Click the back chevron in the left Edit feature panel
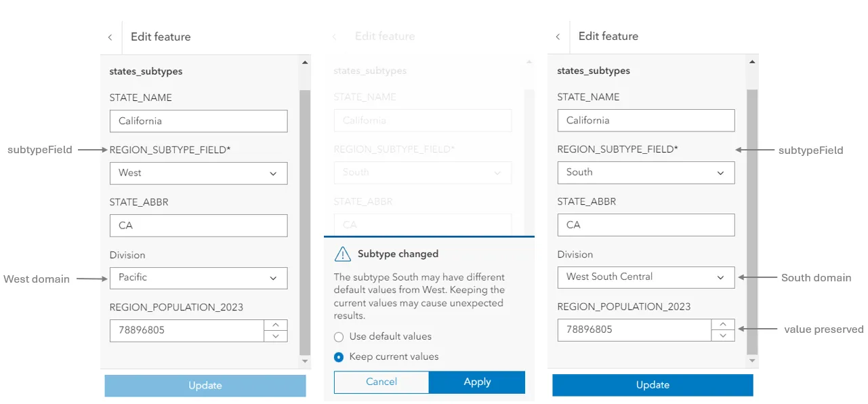This screenshot has height=404, width=868. click(110, 37)
